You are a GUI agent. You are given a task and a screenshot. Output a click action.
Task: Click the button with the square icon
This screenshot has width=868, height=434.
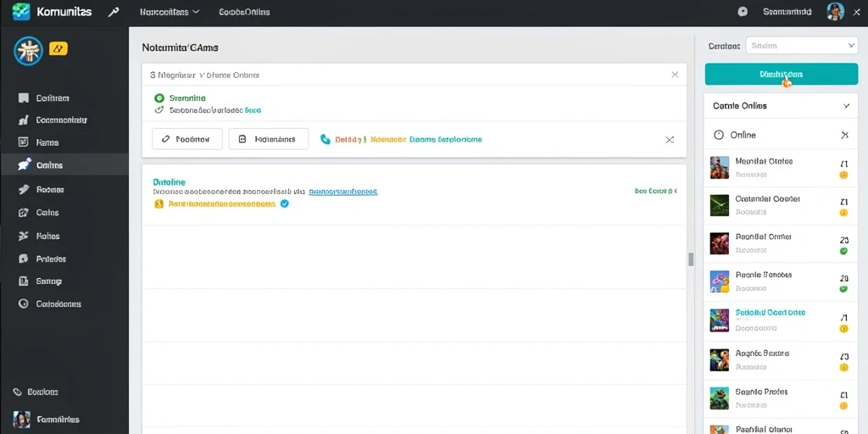269,139
